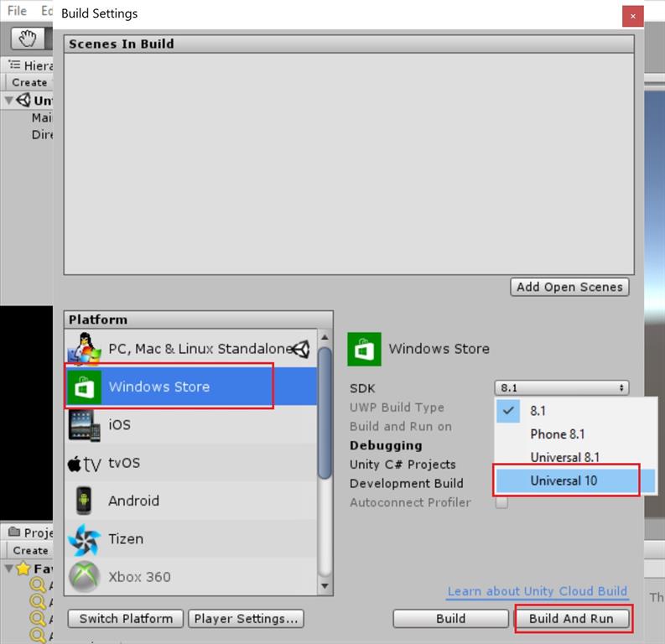The image size is (665, 644).
Task: Click the iOS platform icon
Action: (84, 425)
